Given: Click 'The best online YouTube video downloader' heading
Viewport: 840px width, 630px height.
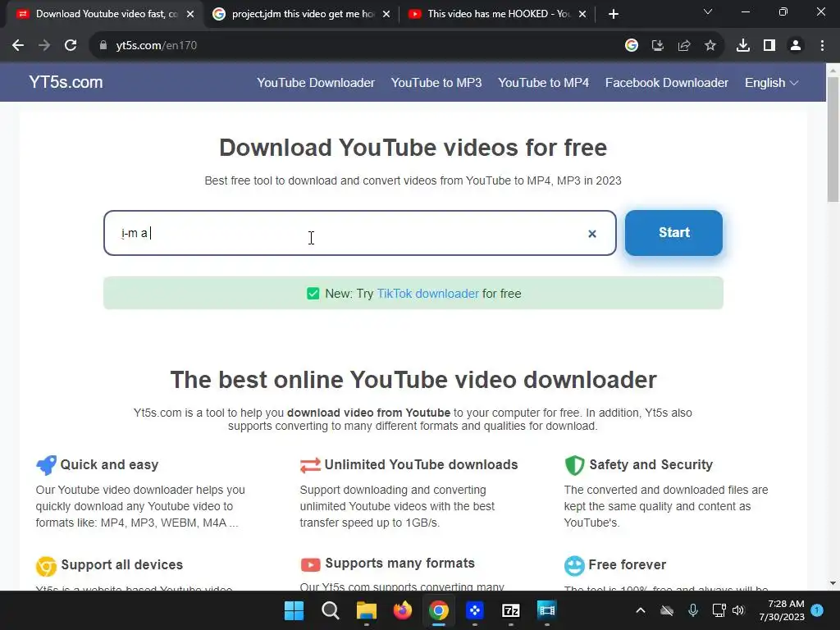Looking at the screenshot, I should click(413, 380).
